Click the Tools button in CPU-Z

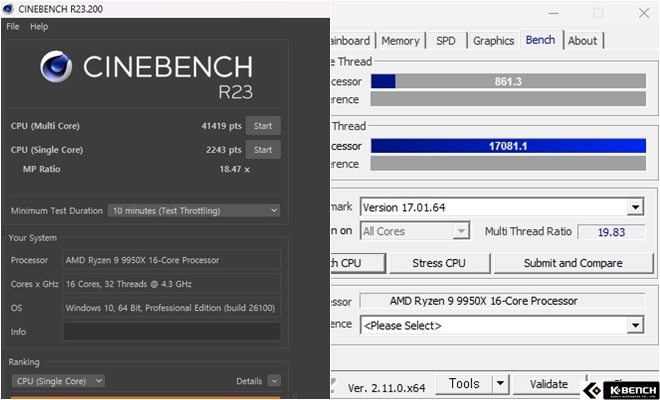point(464,384)
